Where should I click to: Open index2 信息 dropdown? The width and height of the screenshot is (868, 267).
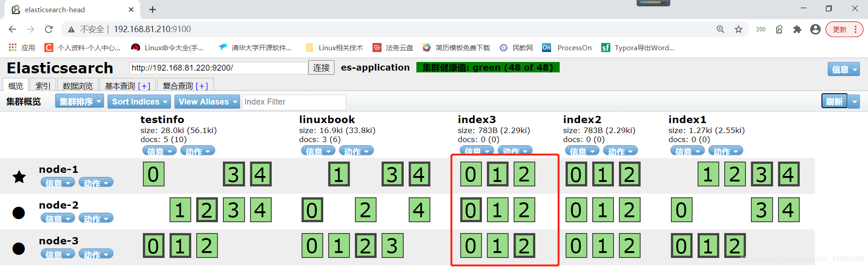click(x=582, y=151)
